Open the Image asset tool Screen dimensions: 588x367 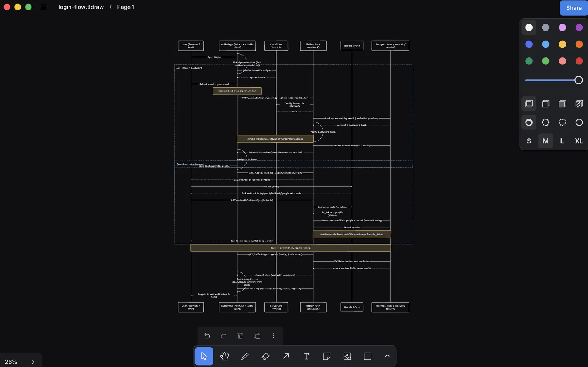pos(347,356)
